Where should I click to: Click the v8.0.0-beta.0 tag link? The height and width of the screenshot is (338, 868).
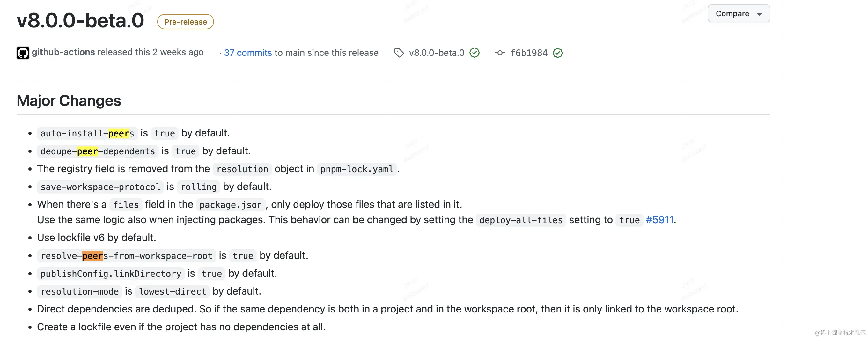coord(436,53)
